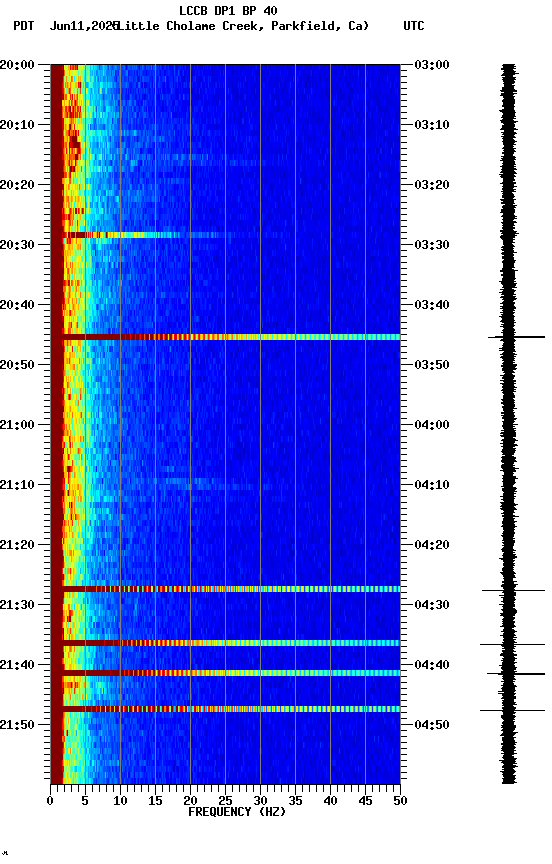Click the 04:30 UTC time label
552x864 pixels.
click(x=432, y=605)
